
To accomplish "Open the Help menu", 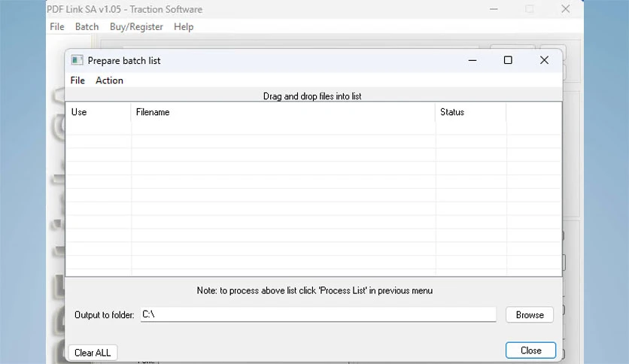I will pos(184,27).
